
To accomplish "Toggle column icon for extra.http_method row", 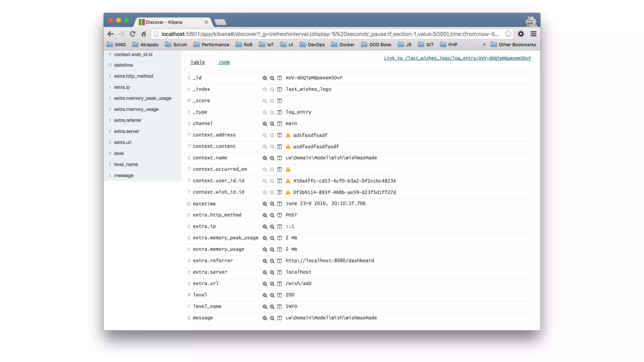I will 279,215.
